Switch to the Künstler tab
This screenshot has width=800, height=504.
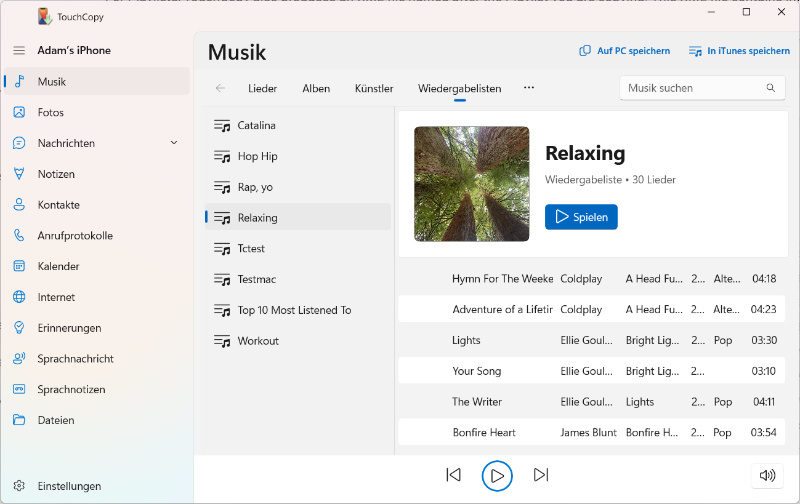pyautogui.click(x=374, y=88)
